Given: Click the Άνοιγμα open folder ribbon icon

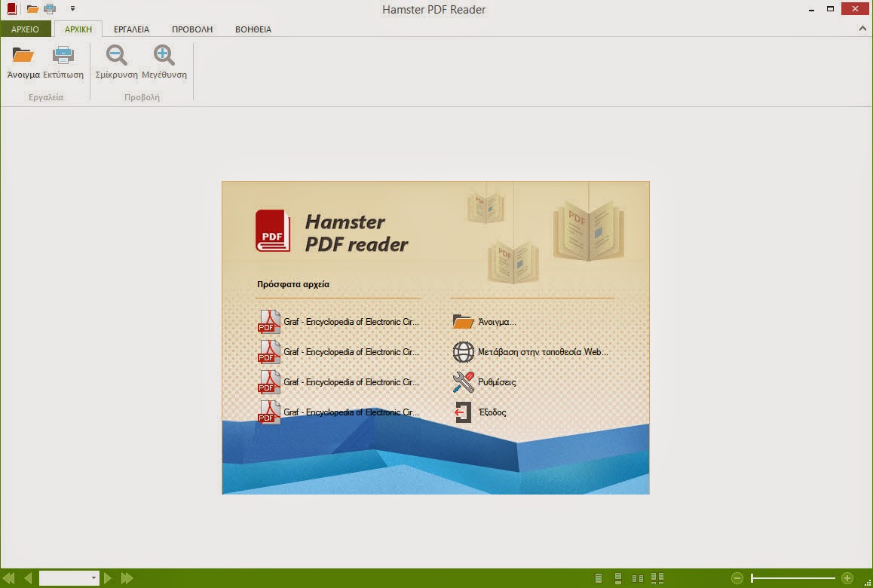Looking at the screenshot, I should click(23, 55).
